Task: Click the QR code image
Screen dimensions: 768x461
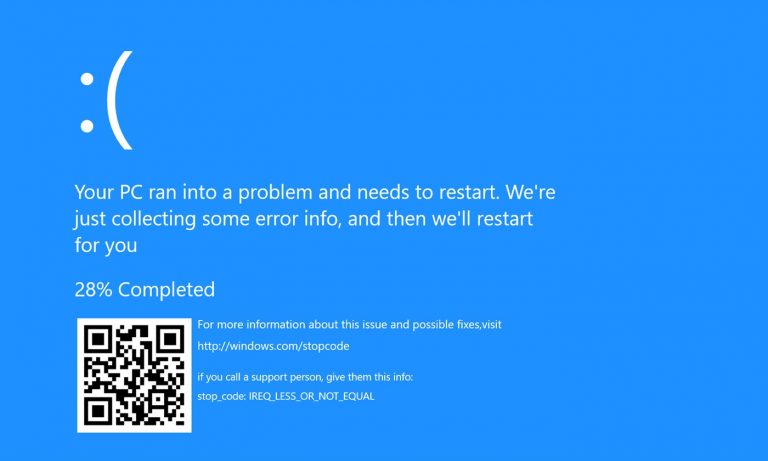Action: tap(134, 375)
